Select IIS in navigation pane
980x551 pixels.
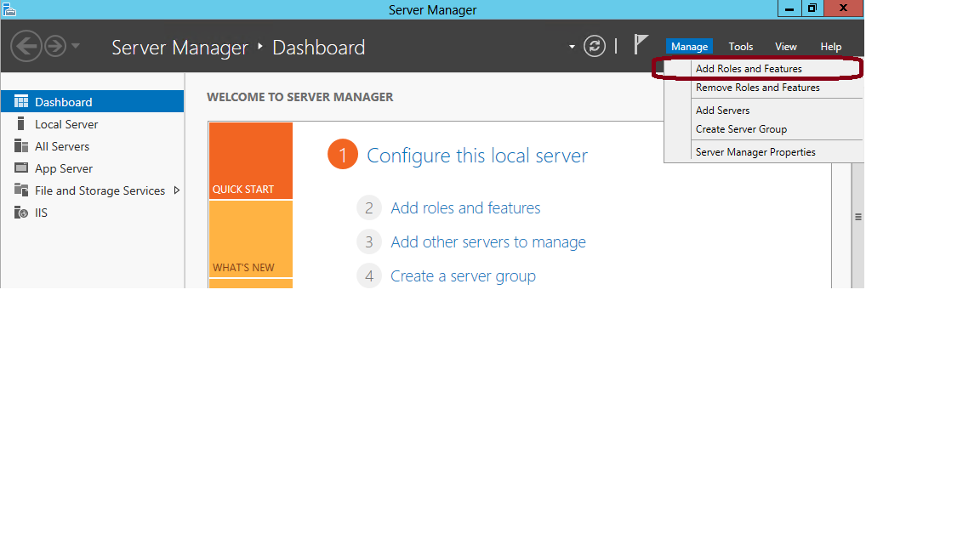point(93,213)
